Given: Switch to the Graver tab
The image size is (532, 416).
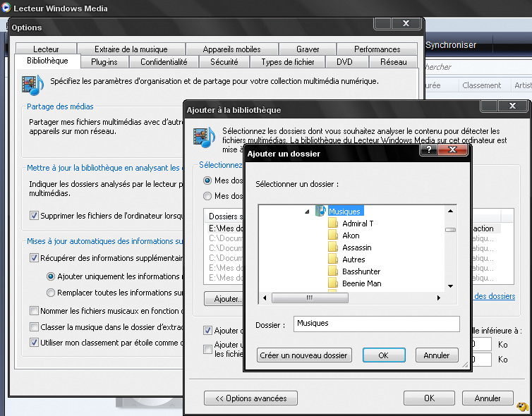Looking at the screenshot, I should (308, 49).
